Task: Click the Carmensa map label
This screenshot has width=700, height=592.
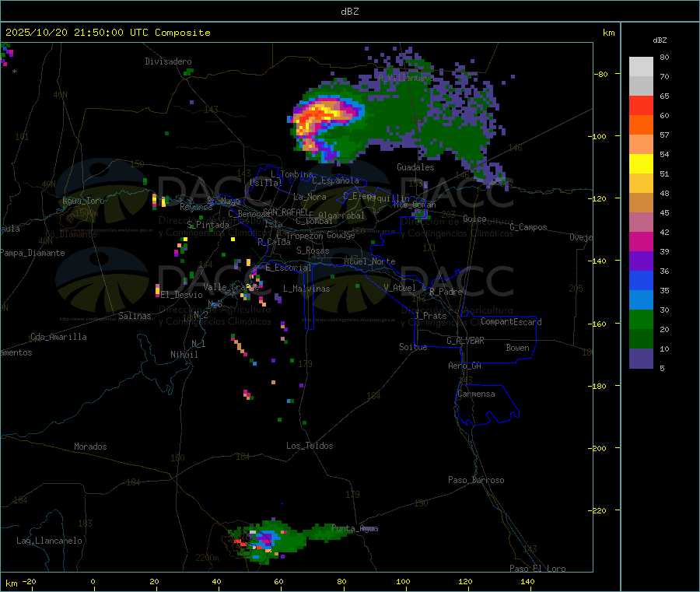Action: click(x=476, y=394)
